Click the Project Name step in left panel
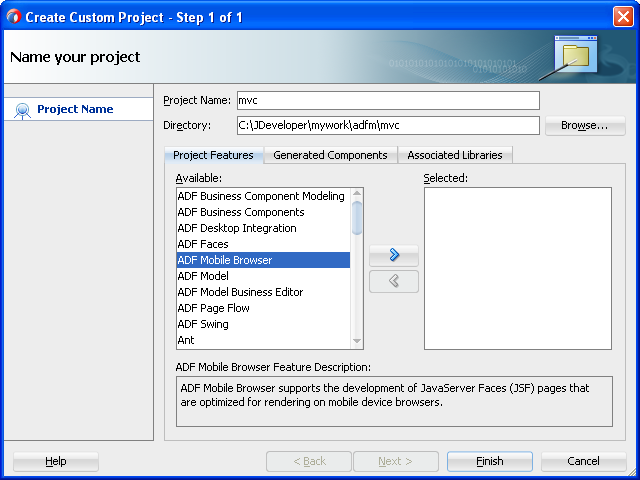640x480 pixels. (79, 109)
